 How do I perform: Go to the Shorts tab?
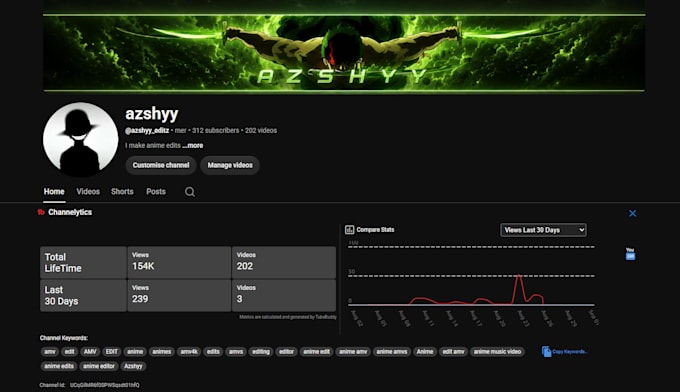click(x=122, y=192)
